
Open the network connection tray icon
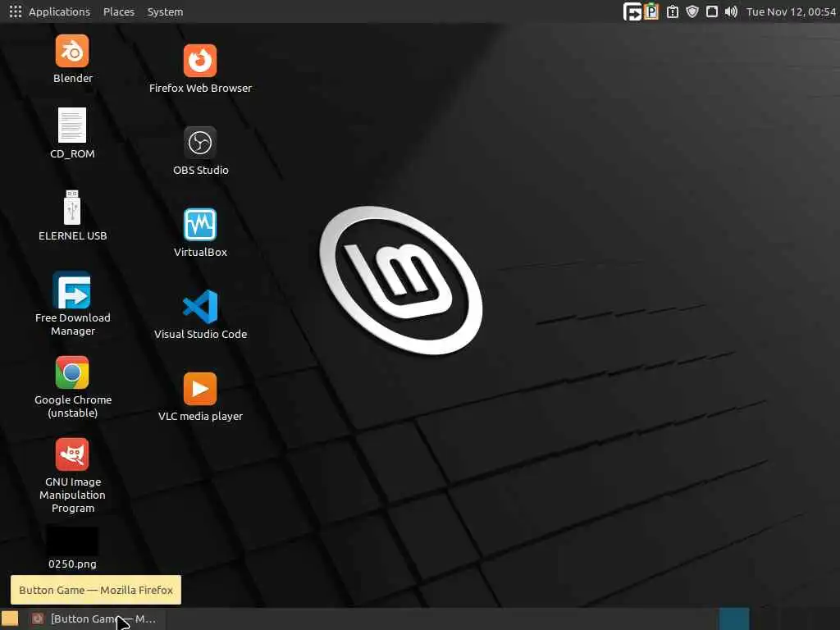tap(711, 11)
